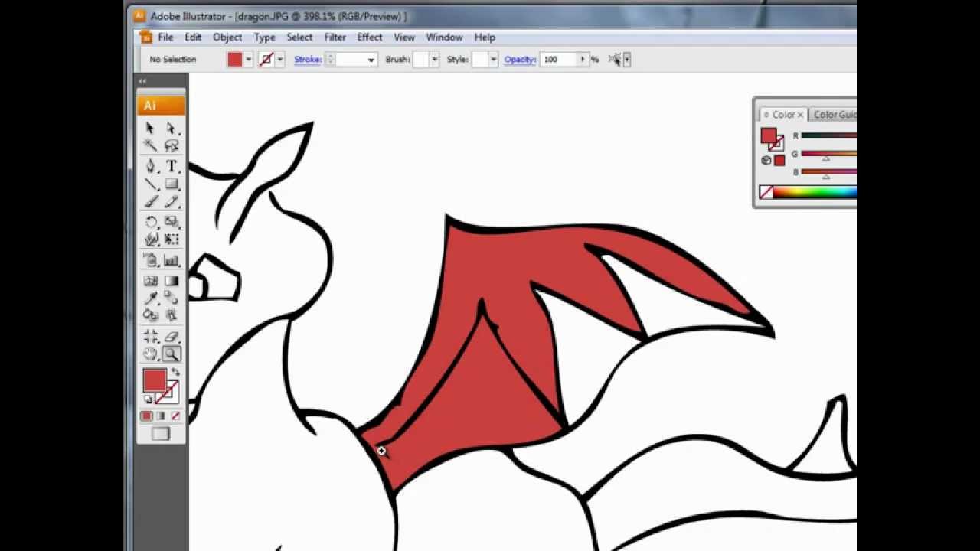Open the Window menu
This screenshot has width=980, height=551.
pyautogui.click(x=444, y=37)
